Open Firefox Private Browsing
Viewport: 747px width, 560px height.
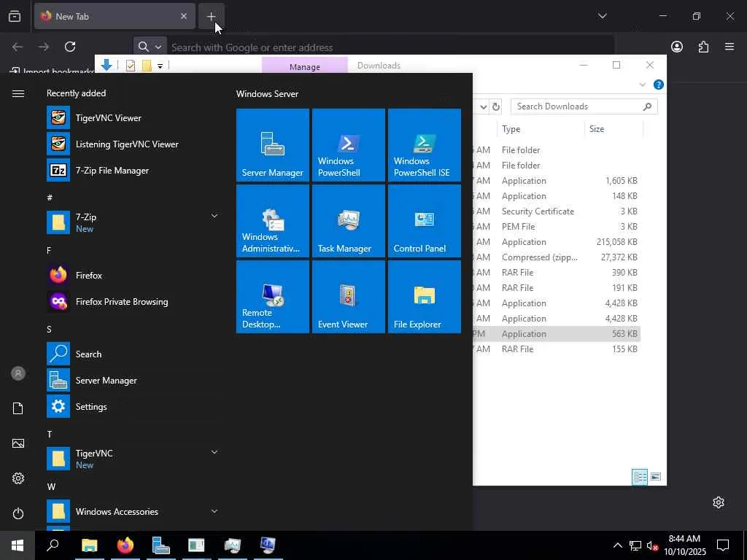133,301
